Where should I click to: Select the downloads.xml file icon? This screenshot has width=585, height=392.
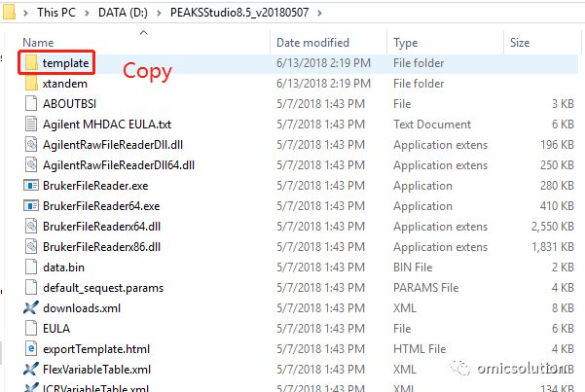point(31,307)
